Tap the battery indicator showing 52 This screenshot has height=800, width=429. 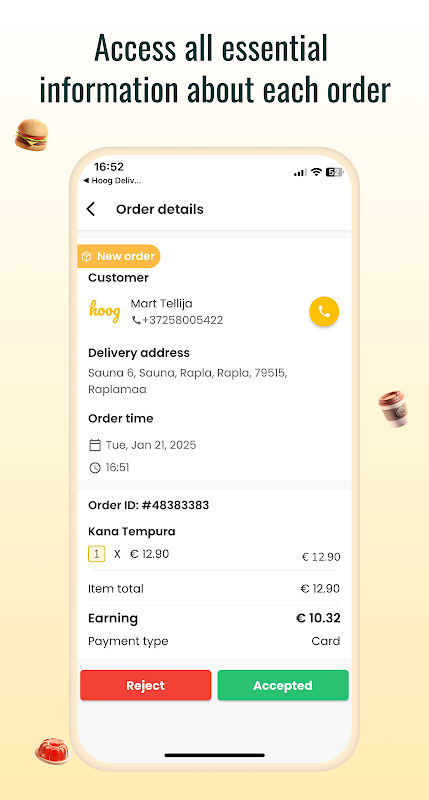click(x=334, y=172)
